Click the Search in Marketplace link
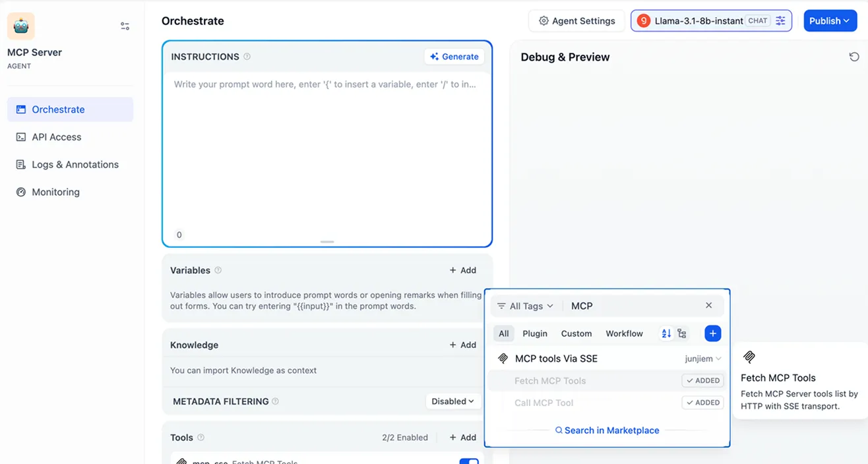Screen dimensions: 868x464 point(607,430)
